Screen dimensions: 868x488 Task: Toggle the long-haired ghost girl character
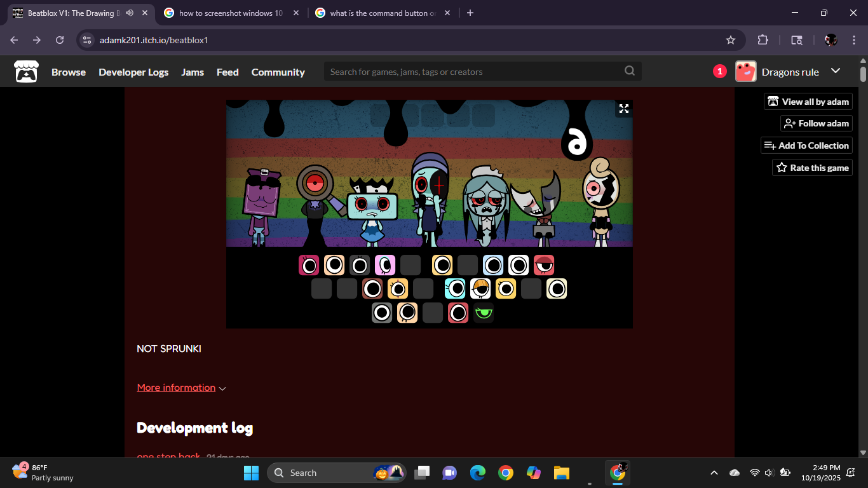point(486,207)
